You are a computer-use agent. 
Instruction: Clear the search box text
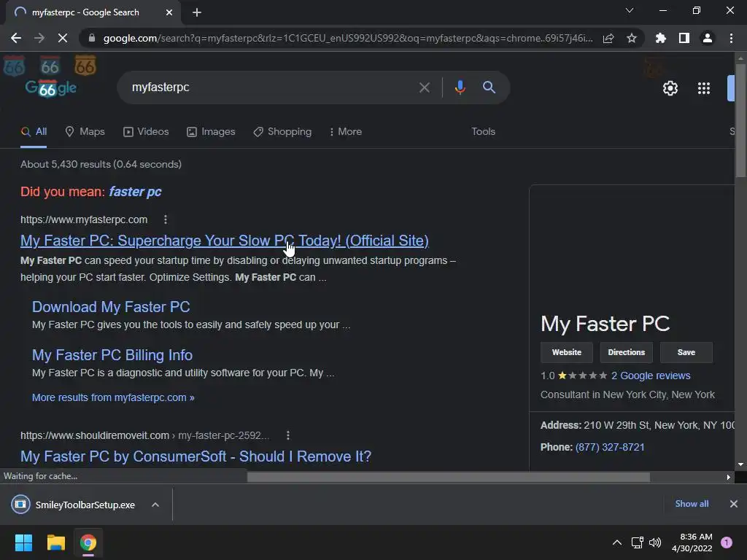point(424,87)
